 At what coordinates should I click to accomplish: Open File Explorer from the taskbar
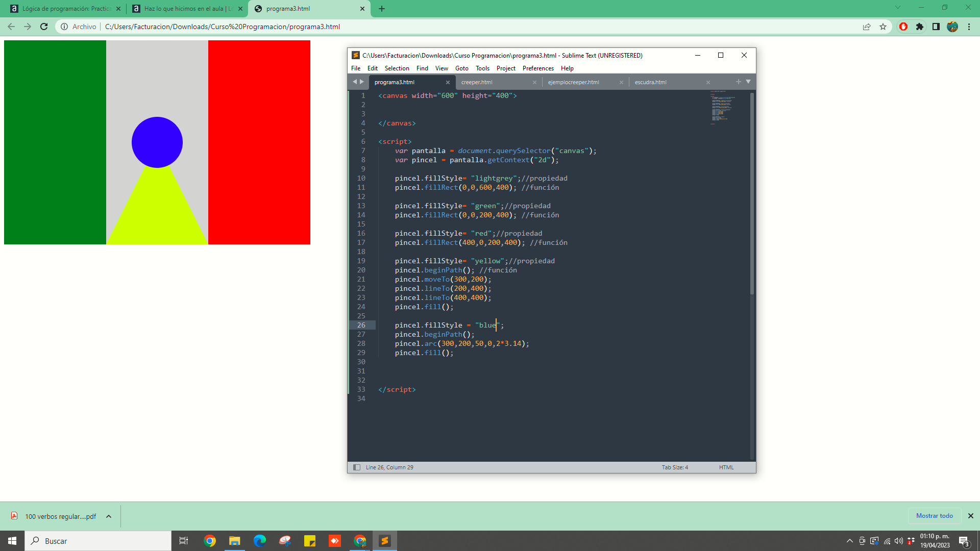[x=234, y=541]
